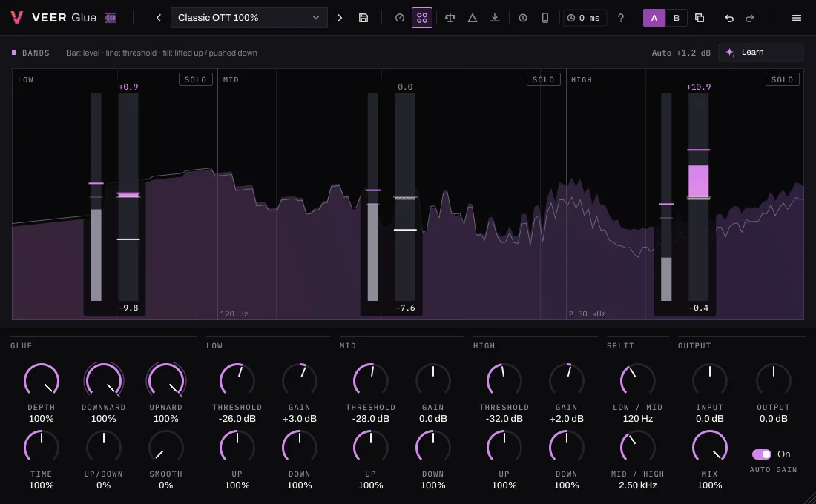Click the resize grip at bottom-right corner
Screen dimensions: 816x504
coord(810,498)
